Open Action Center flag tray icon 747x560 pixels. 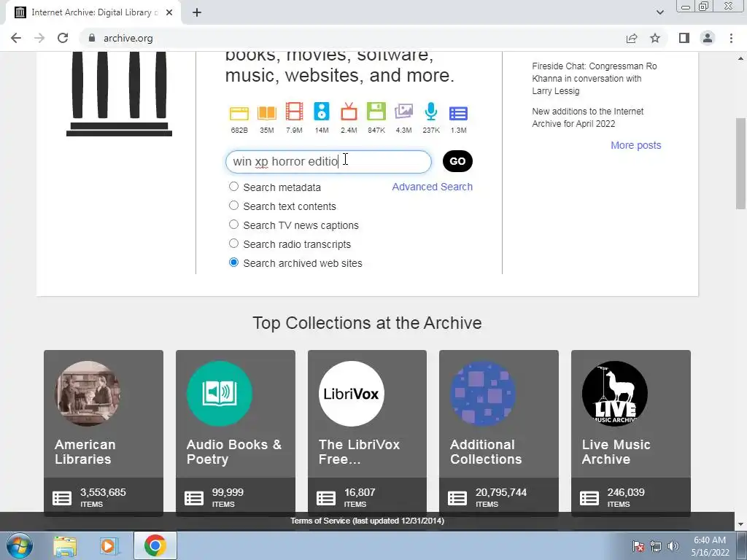(638, 546)
